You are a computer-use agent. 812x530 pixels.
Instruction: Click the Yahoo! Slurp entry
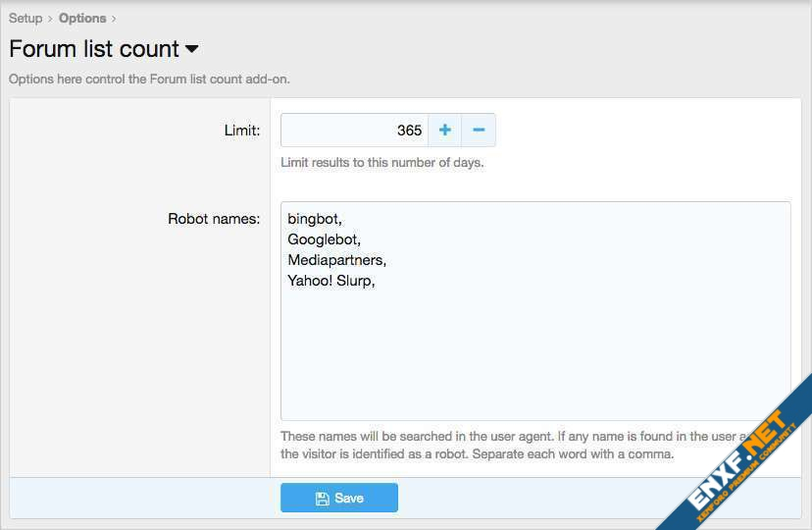pos(330,281)
